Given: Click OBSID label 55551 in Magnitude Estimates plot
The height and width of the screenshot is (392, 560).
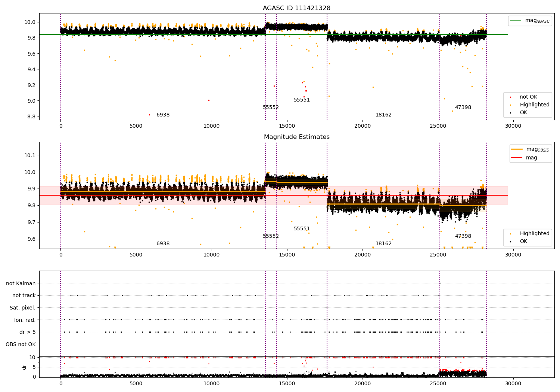Looking at the screenshot, I should click(302, 229).
